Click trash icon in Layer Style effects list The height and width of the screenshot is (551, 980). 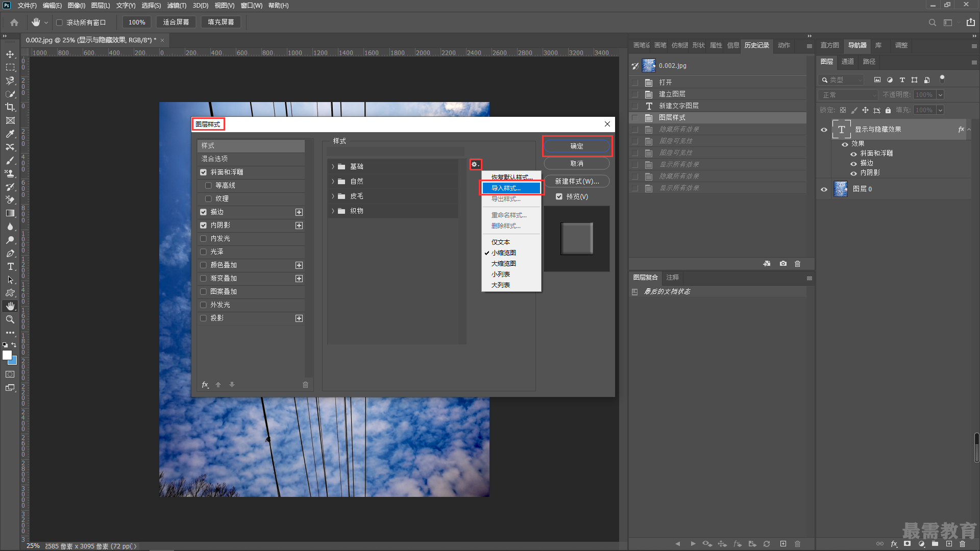tap(305, 385)
